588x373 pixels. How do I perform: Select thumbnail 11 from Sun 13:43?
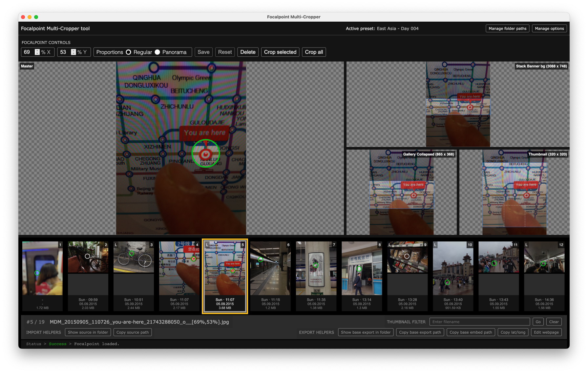click(498, 276)
